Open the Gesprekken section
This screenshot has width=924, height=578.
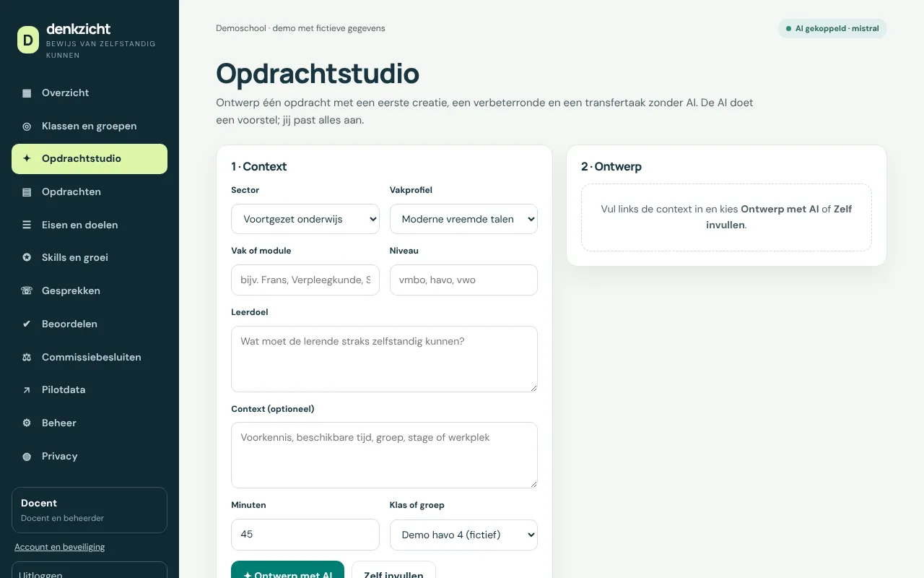click(x=90, y=291)
